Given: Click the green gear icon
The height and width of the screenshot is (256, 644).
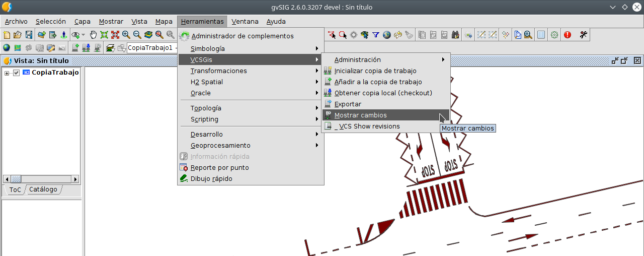Looking at the screenshot, I should pyautogui.click(x=554, y=35).
